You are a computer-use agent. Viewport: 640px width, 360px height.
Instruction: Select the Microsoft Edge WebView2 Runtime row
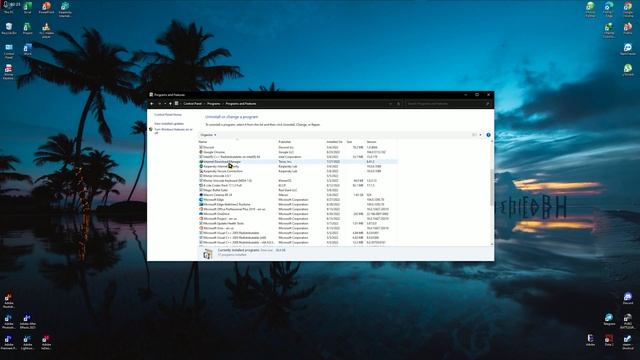297,204
